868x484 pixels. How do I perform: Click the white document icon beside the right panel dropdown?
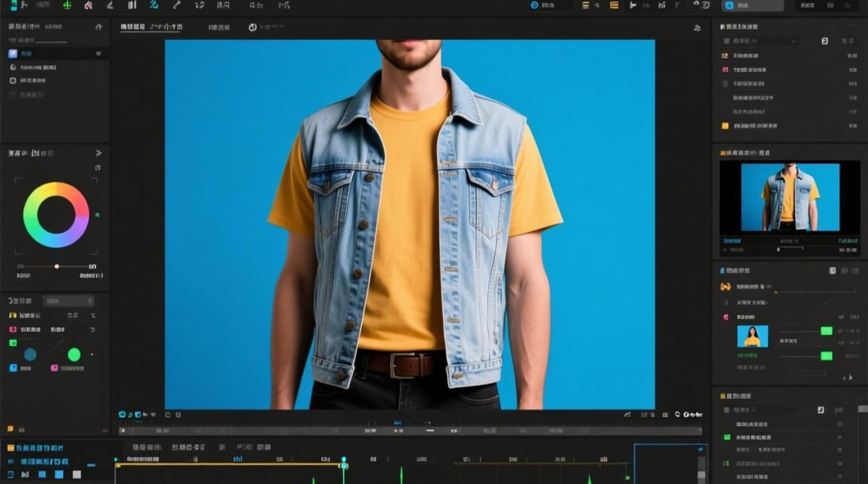(825, 41)
